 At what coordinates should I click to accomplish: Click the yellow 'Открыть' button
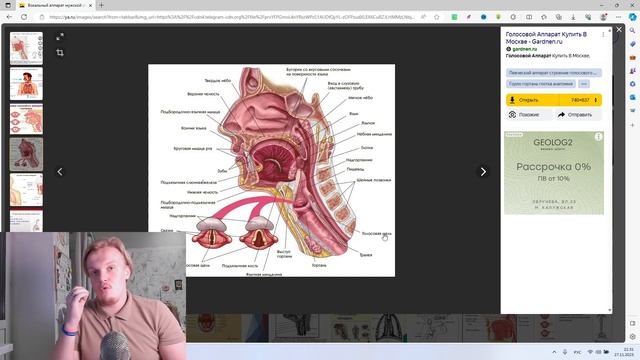pyautogui.click(x=533, y=100)
